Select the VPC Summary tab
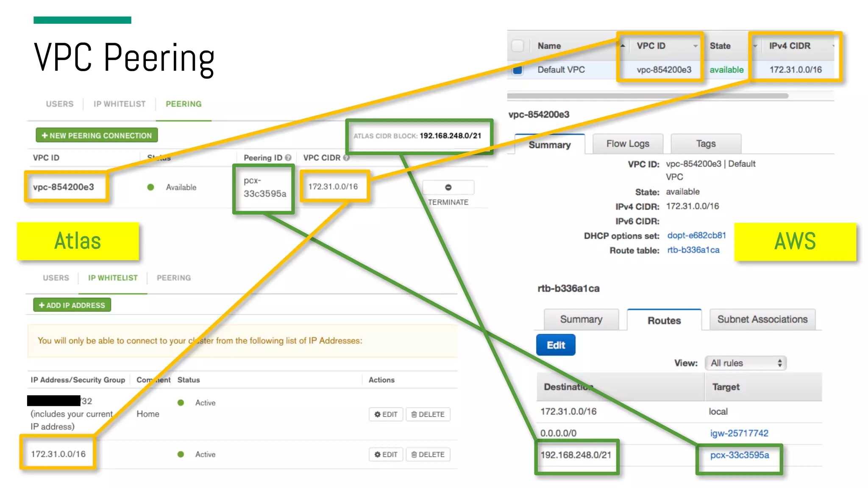This screenshot has height=488, width=868. (550, 144)
